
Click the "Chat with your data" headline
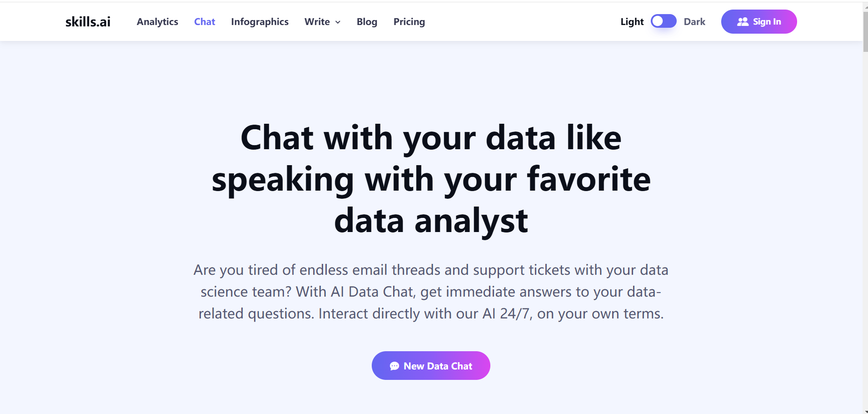(431, 179)
